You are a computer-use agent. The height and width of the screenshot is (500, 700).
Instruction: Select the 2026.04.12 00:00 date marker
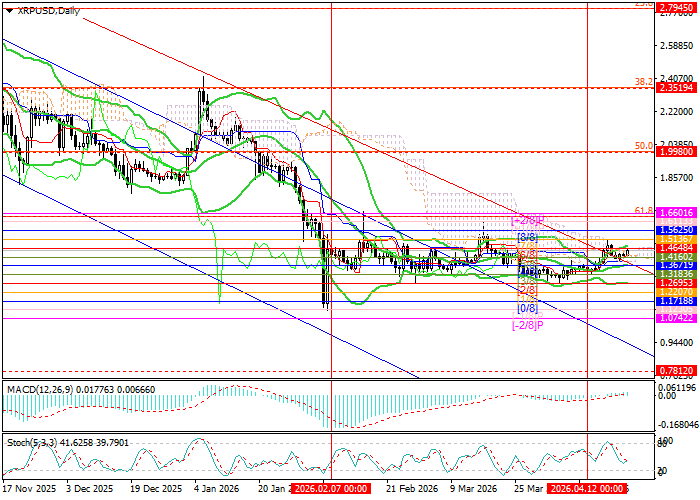pos(587,490)
